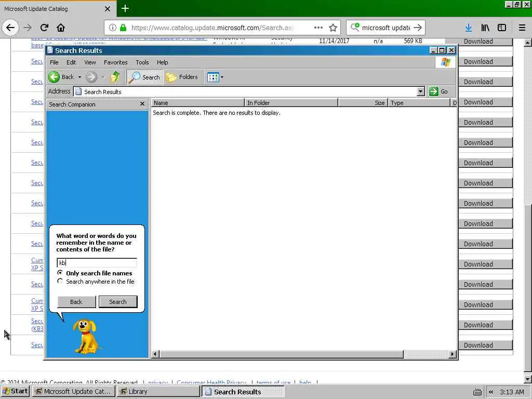
Task: Show hidden tray icons chevron
Action: point(491,392)
